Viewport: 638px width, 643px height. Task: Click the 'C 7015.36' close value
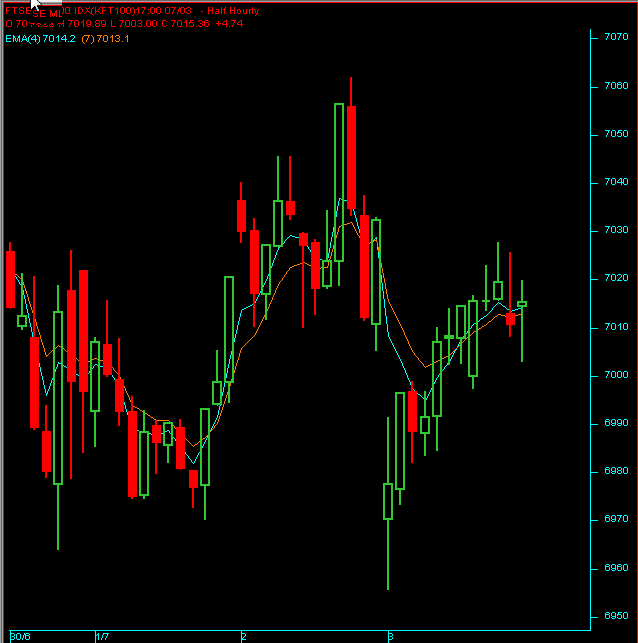coord(185,23)
